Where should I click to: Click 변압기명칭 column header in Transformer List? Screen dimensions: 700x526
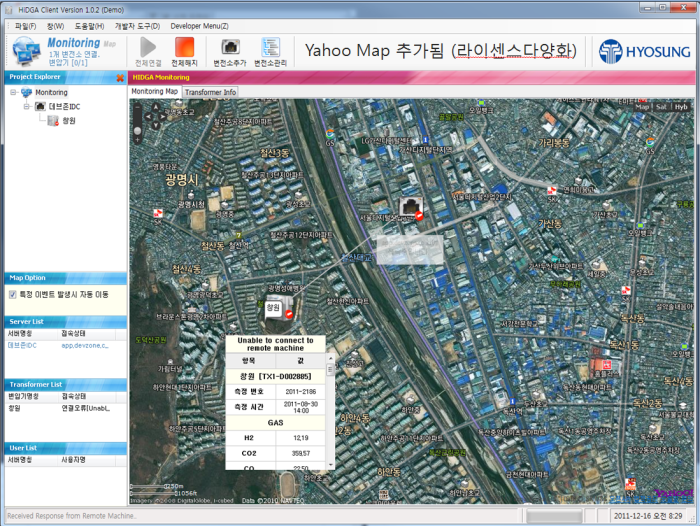[32, 397]
